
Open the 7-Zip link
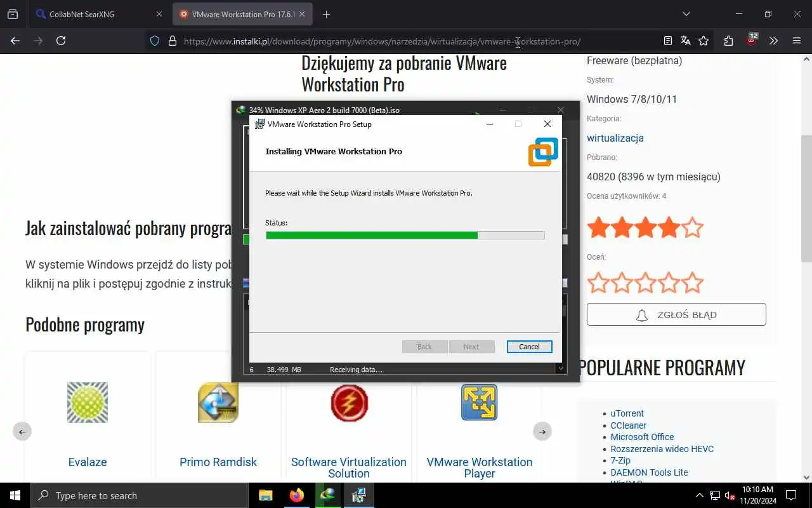click(620, 460)
